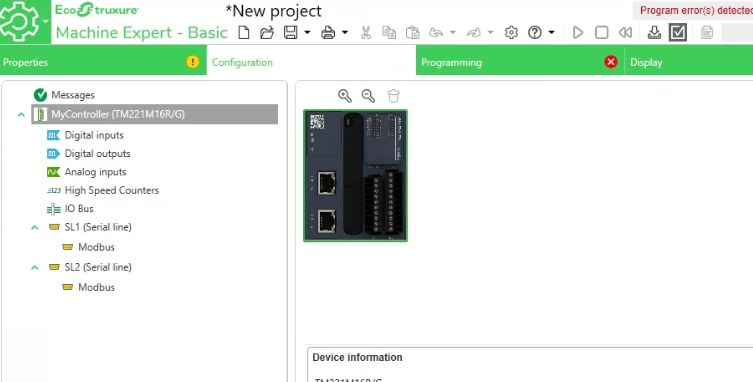Open Digital inputs configuration
Viewport: 753px width, 382px height.
coord(94,135)
